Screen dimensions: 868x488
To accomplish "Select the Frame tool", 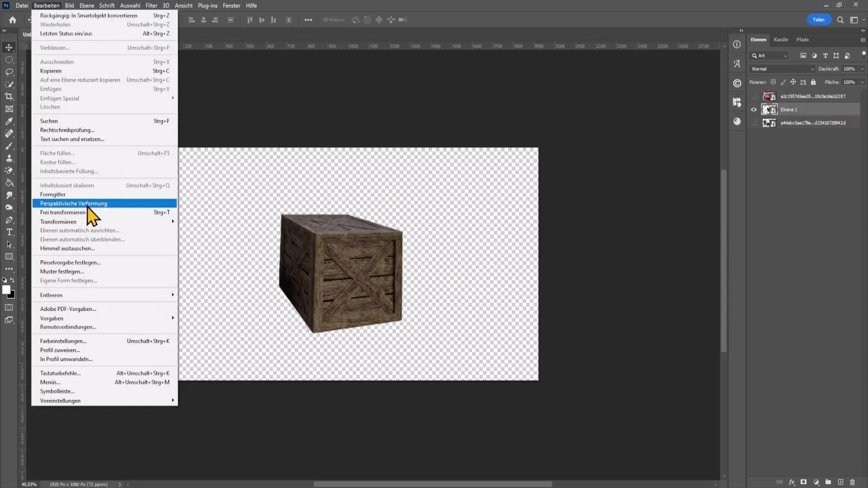I will coord(9,109).
